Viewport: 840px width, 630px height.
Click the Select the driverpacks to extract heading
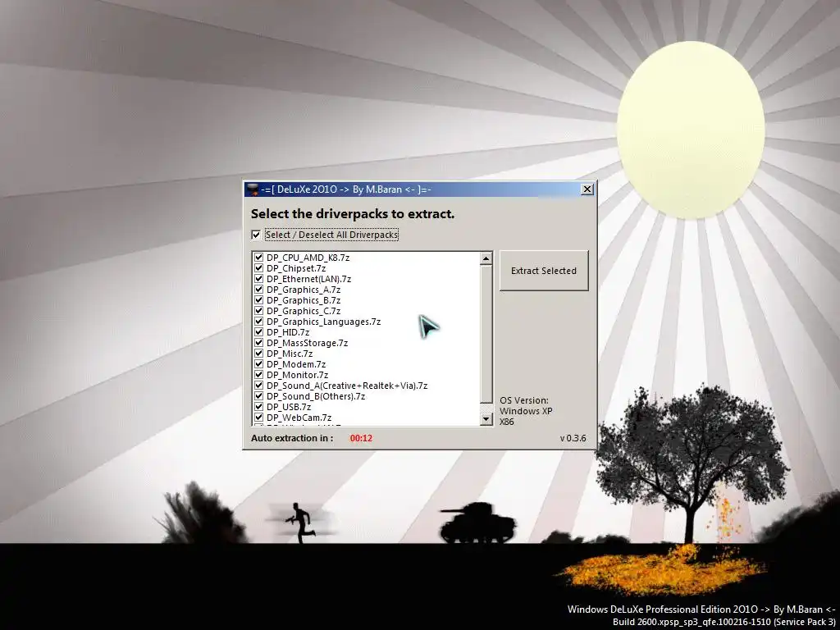tap(353, 214)
